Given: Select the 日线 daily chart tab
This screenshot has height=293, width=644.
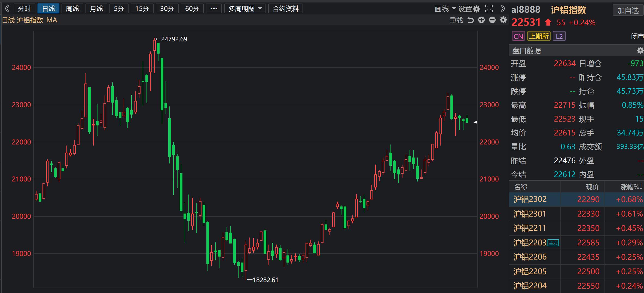Looking at the screenshot, I should click(x=48, y=9).
